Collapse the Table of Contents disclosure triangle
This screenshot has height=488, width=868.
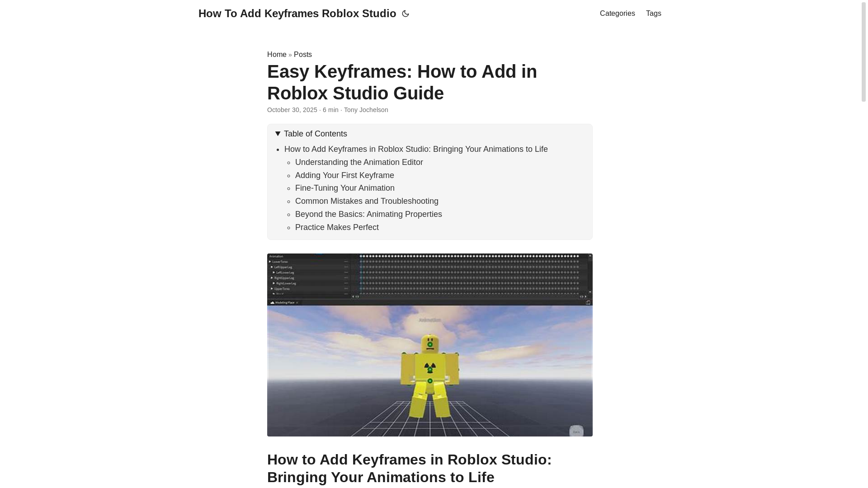278,134
